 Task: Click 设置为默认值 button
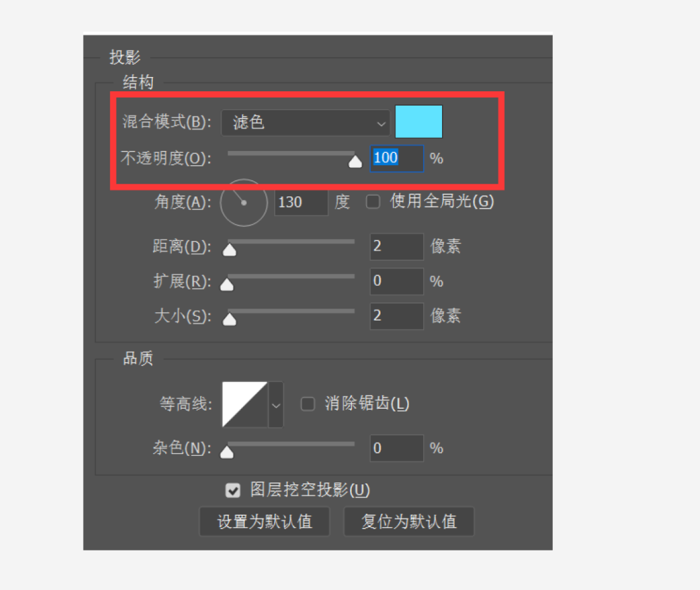(x=264, y=521)
